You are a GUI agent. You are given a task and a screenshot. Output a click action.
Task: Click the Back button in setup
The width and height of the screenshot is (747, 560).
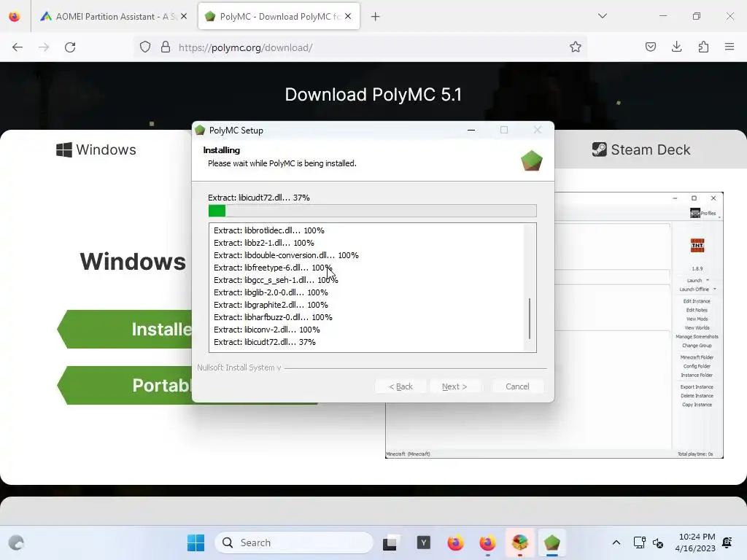click(x=400, y=386)
